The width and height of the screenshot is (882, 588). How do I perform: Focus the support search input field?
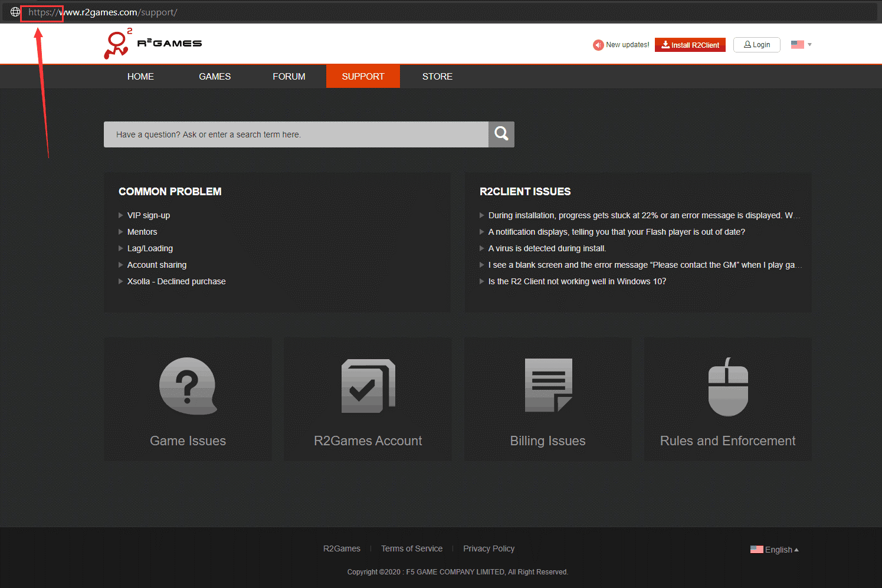click(296, 134)
